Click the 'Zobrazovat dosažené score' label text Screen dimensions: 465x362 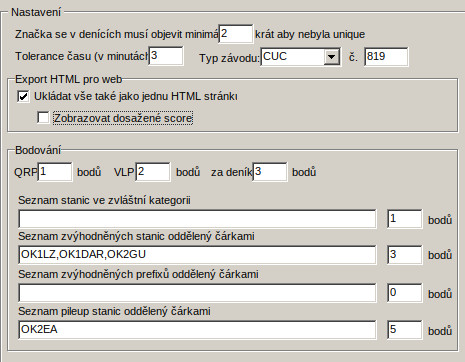[123, 118]
